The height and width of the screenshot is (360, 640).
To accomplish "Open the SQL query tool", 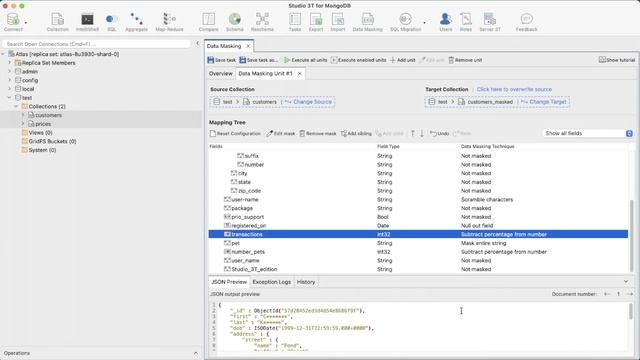I will (111, 22).
